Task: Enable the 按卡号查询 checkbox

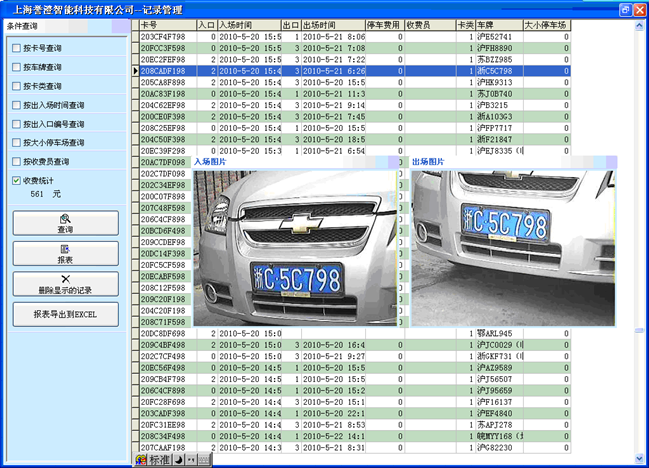Action: (15, 48)
